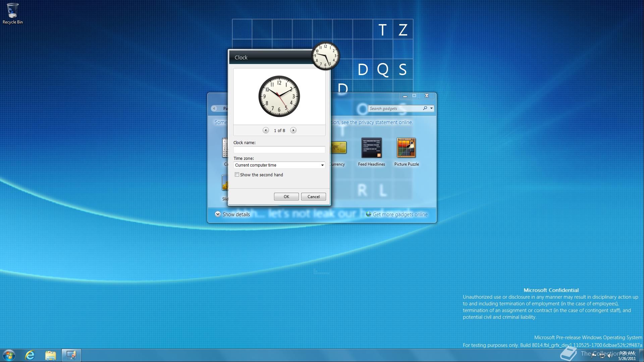Enable Show the second hand

(x=237, y=175)
